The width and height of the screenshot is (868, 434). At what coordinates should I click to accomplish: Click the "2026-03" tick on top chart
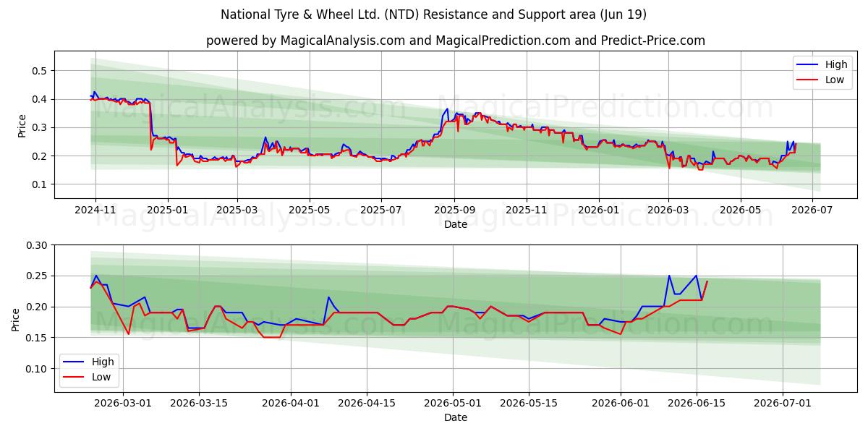[668, 210]
